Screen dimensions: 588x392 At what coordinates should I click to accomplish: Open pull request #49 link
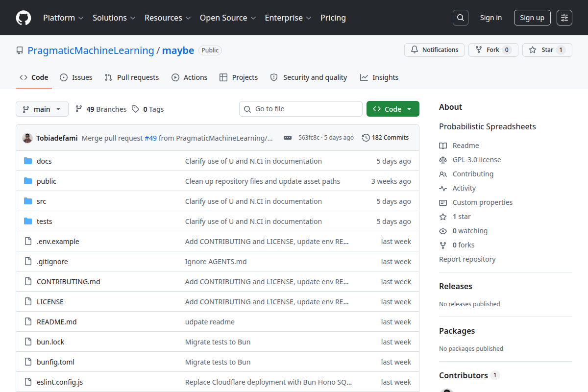150,138
